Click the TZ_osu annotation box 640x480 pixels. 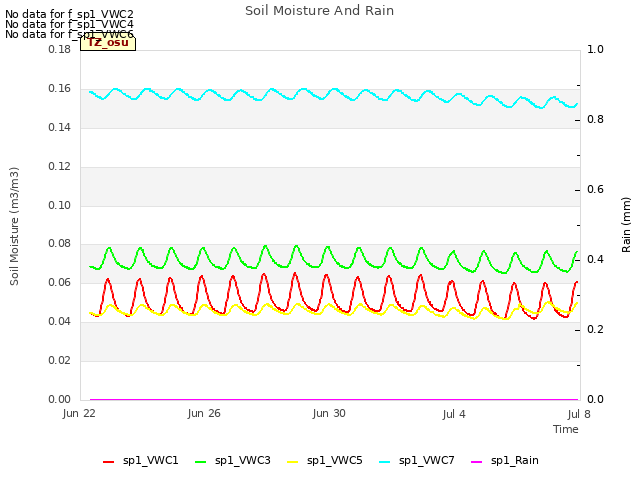tap(108, 43)
